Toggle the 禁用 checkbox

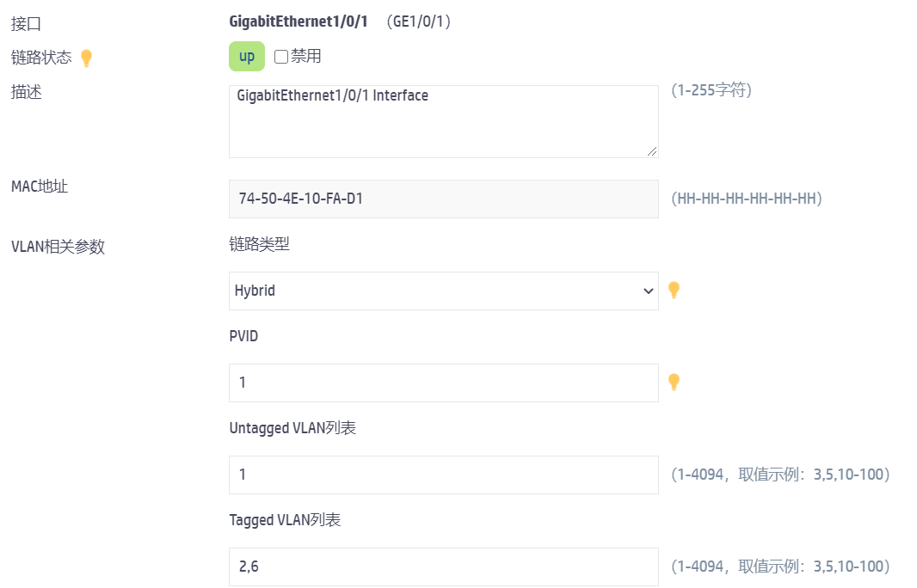coord(281,57)
